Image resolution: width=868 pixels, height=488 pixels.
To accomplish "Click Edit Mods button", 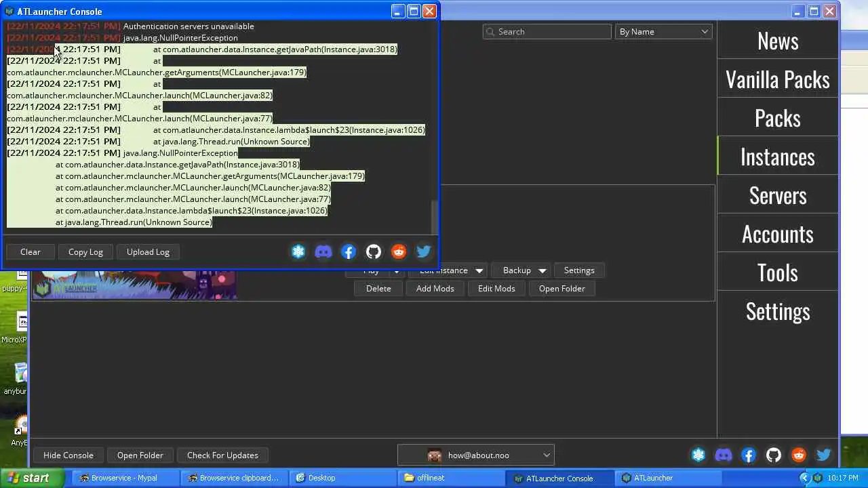I will pyautogui.click(x=496, y=289).
